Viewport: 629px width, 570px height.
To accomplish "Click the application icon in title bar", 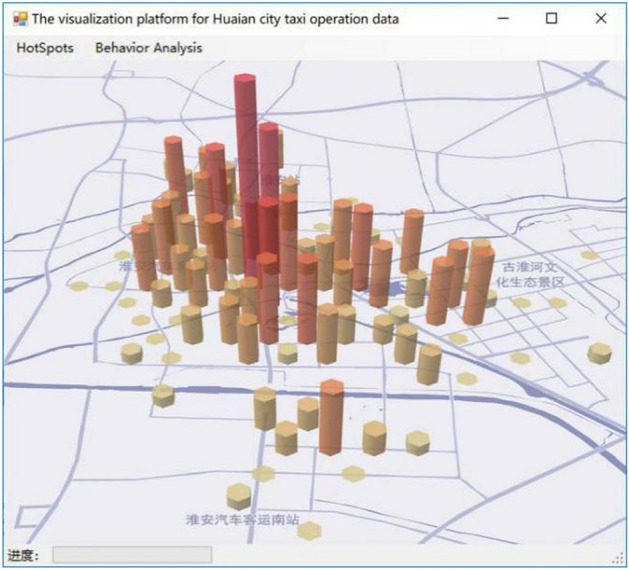I will [19, 18].
